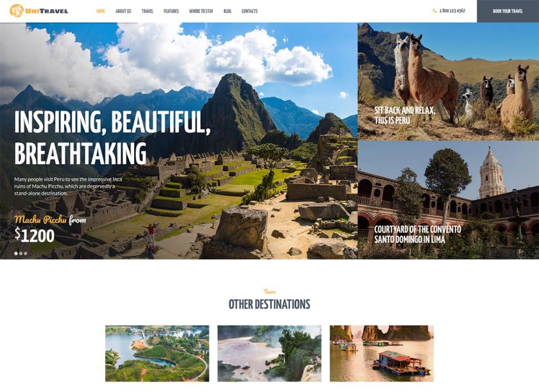Screen dimensions: 539x392
Task: Select the second slider dot indicator
Action: tap(21, 254)
